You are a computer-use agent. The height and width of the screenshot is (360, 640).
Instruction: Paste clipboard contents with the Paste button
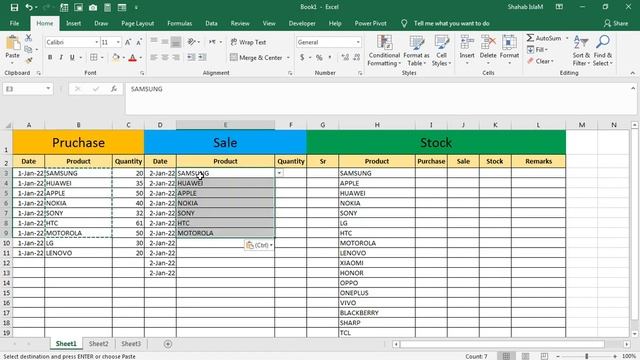13,49
